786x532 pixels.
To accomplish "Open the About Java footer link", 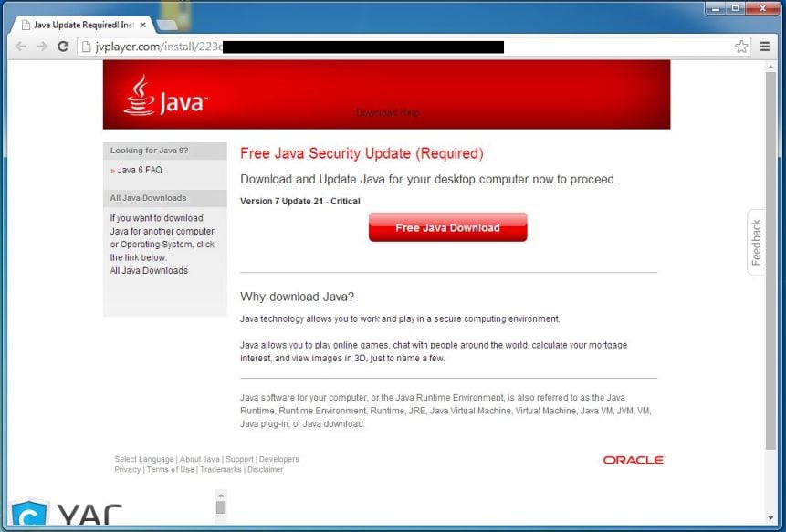I will 200,459.
